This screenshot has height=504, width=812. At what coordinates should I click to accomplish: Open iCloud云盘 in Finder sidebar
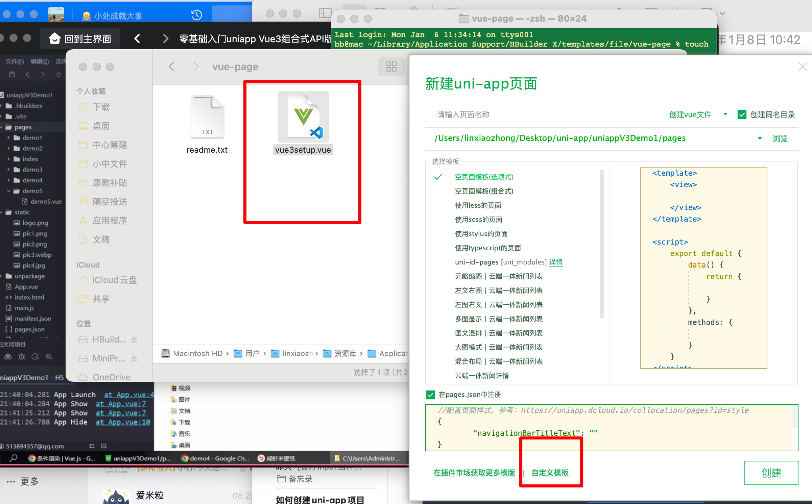tap(115, 280)
